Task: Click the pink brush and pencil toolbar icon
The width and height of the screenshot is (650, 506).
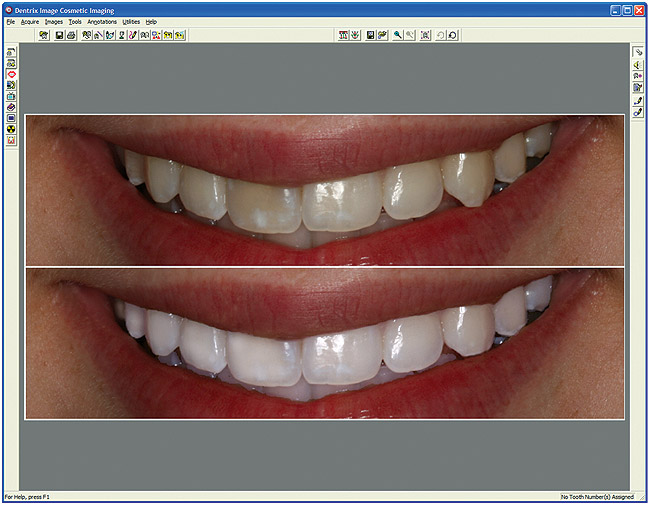Action: (133, 35)
